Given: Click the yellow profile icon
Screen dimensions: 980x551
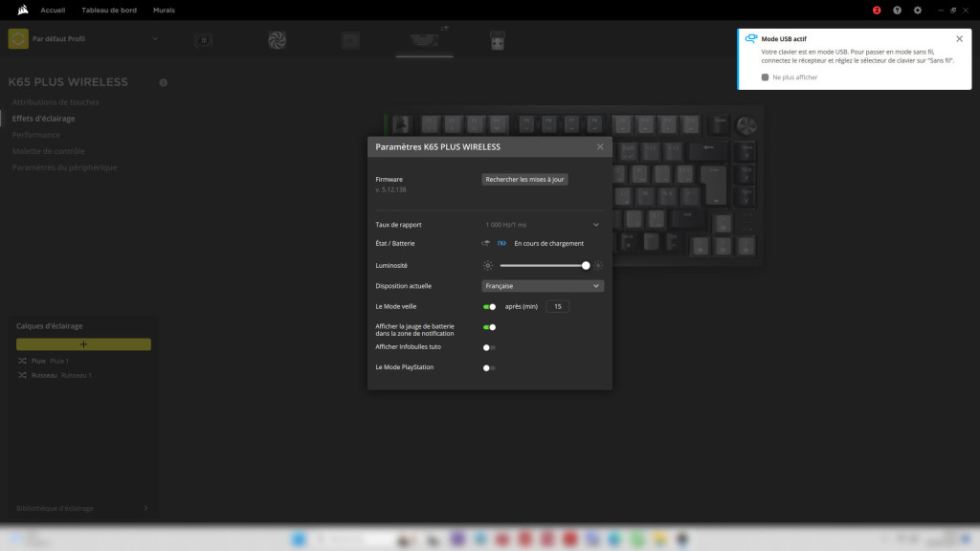Looking at the screenshot, I should 18,38.
